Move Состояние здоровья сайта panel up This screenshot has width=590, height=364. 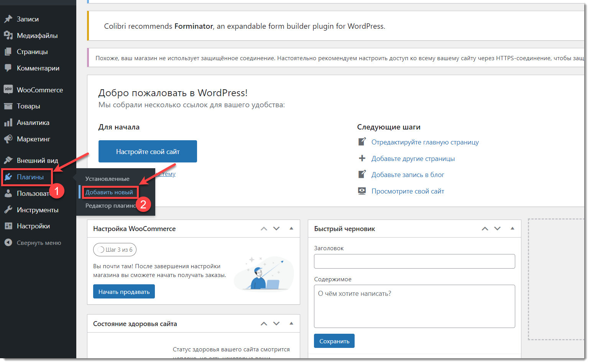pos(264,323)
